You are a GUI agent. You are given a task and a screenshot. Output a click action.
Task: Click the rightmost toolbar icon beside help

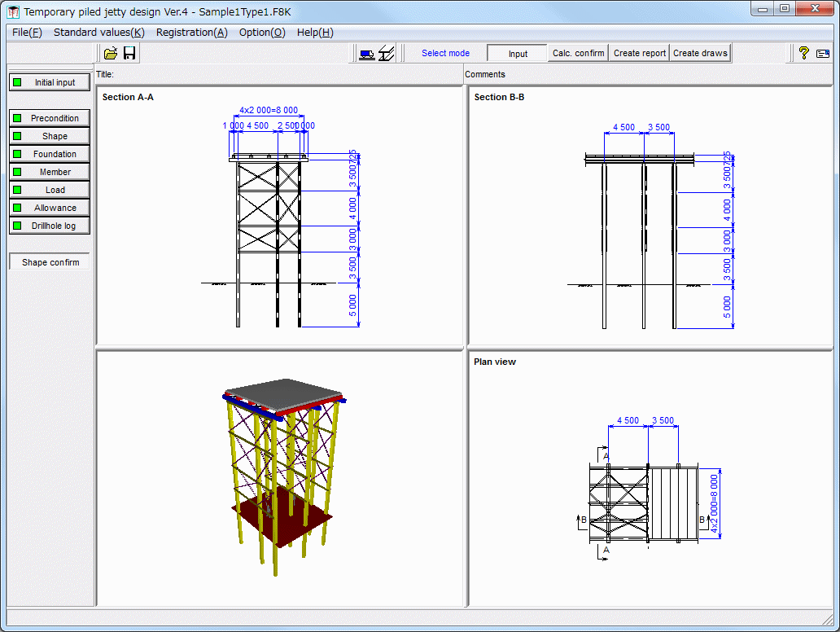click(823, 53)
